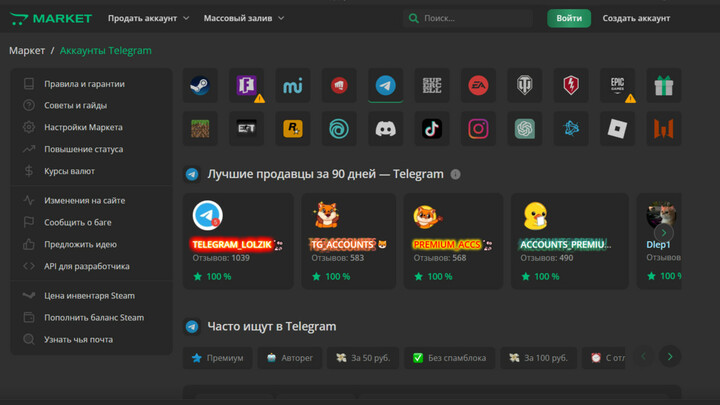
Task: Select the Battle.net category icon
Action: coord(571,129)
